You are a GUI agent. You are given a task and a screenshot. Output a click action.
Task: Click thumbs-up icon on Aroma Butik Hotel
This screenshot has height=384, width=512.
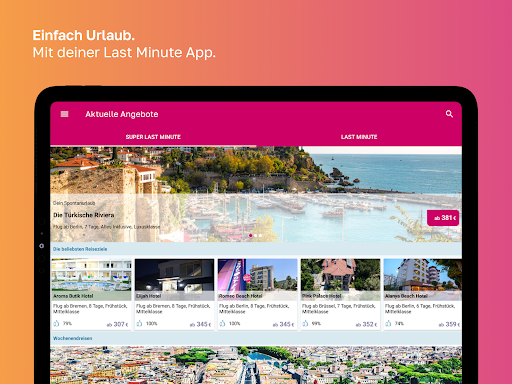pos(57,324)
